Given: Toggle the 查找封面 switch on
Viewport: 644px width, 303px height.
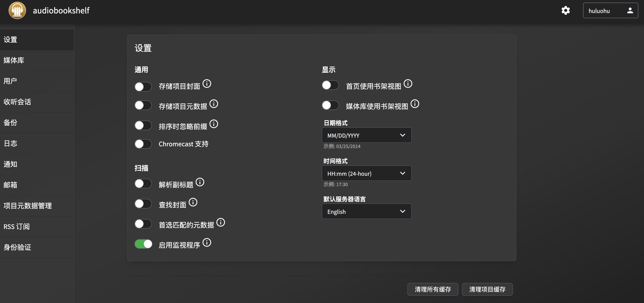Looking at the screenshot, I should coord(143,204).
